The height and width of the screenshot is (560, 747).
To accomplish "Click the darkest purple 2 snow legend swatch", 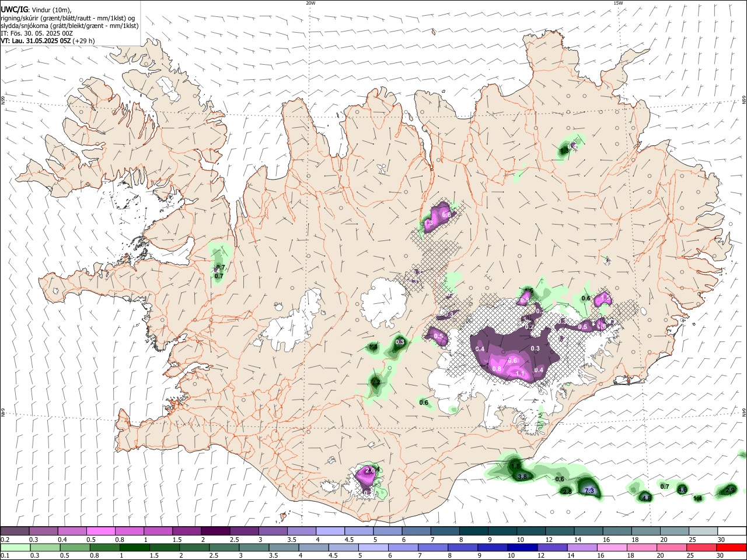I will point(215,531).
